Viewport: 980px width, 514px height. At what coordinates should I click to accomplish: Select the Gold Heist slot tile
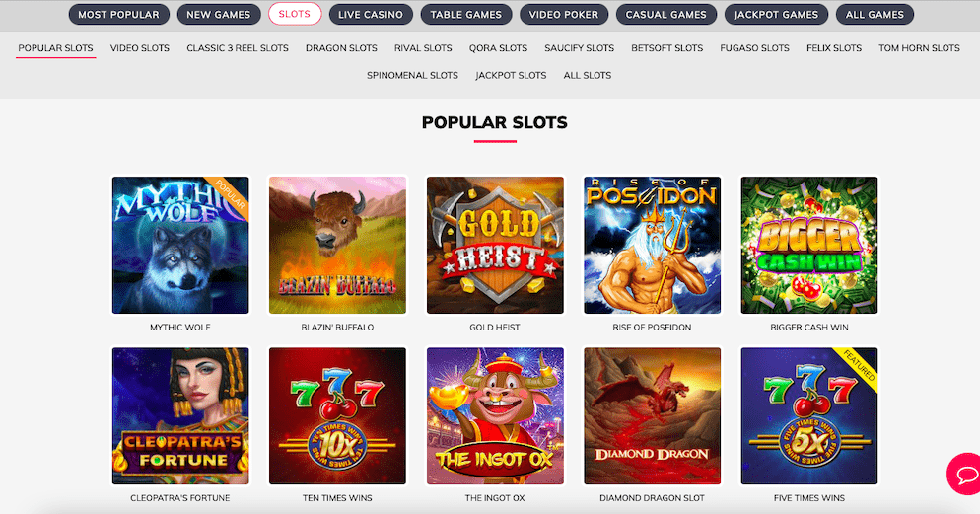(495, 245)
